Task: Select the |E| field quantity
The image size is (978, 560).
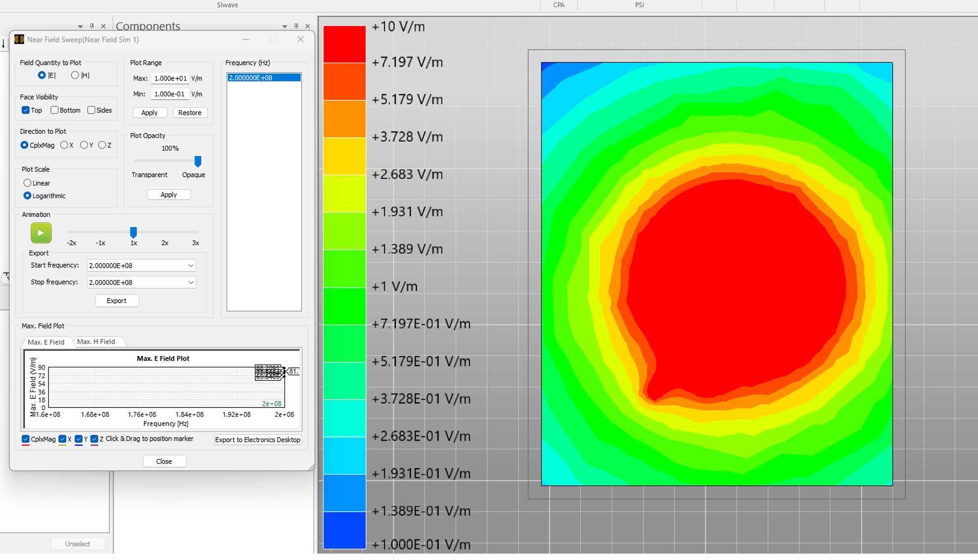Action: pos(41,75)
